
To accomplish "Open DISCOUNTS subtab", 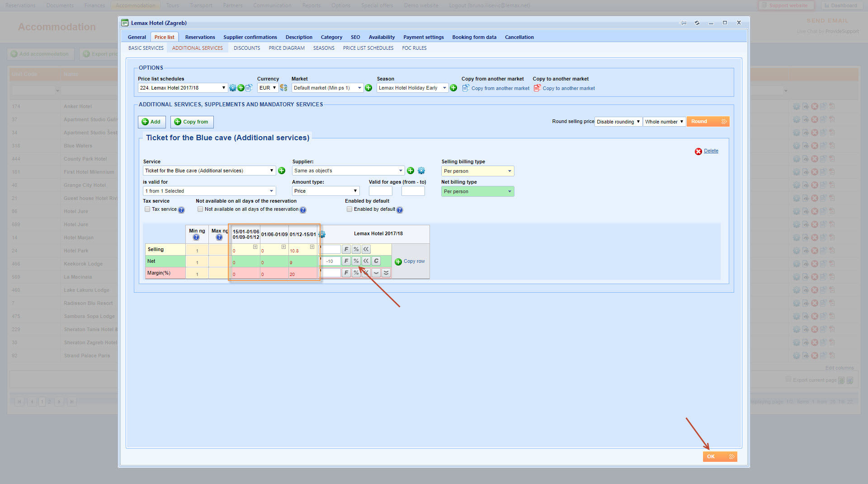I will 247,48.
